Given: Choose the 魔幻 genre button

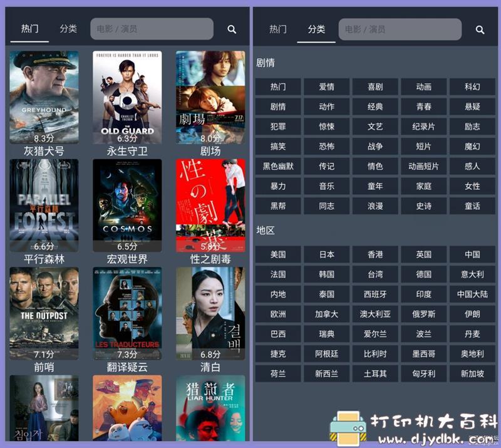Looking at the screenshot, I should 472,147.
